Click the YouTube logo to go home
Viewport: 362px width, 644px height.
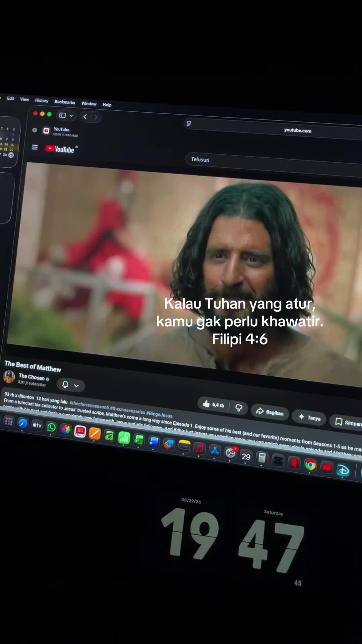point(60,149)
